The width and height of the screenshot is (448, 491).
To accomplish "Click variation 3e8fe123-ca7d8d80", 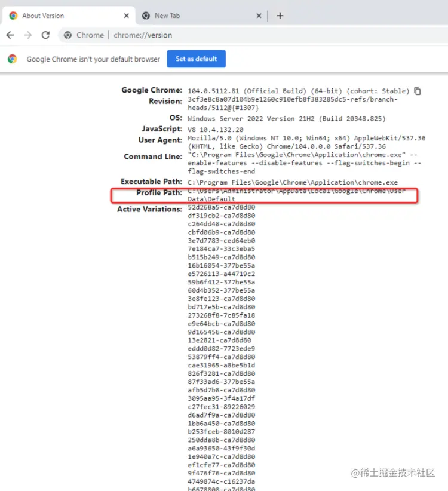I will click(222, 299).
